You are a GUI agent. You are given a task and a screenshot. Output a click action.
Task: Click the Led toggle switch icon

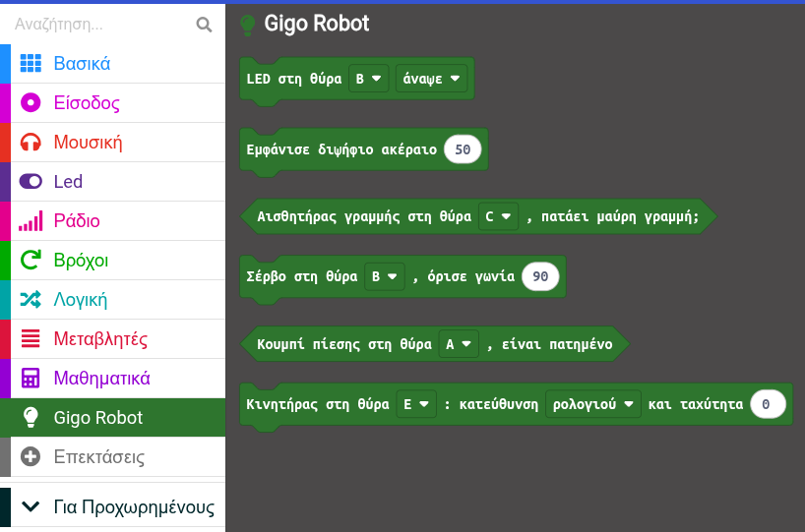pos(31,182)
